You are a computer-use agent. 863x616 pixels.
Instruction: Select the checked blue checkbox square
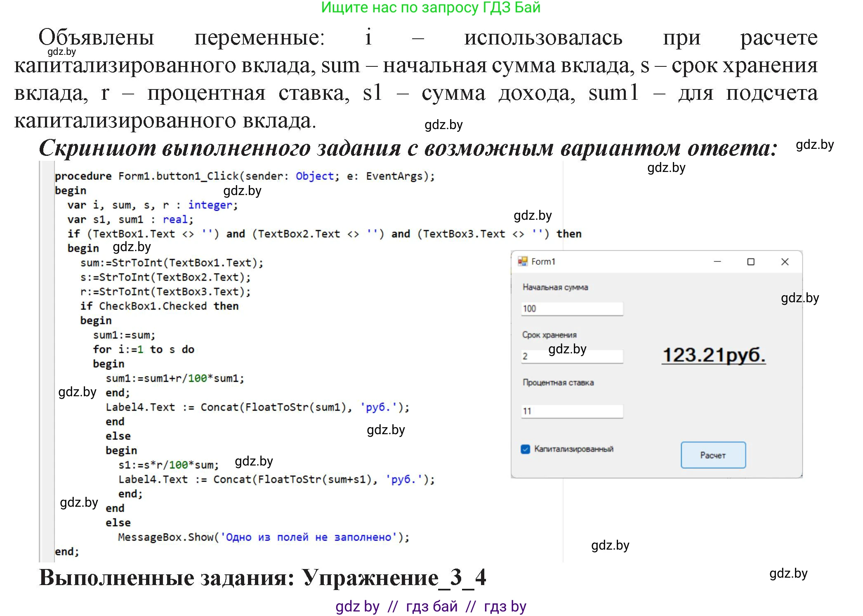[526, 449]
